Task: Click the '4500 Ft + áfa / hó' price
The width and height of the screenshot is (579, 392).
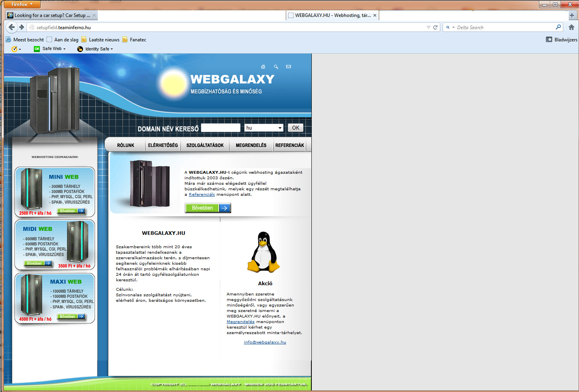Action: pos(35,319)
